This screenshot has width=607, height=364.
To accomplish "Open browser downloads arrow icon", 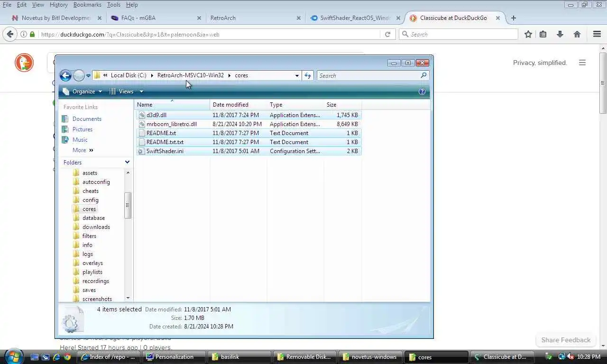I will pos(560,34).
